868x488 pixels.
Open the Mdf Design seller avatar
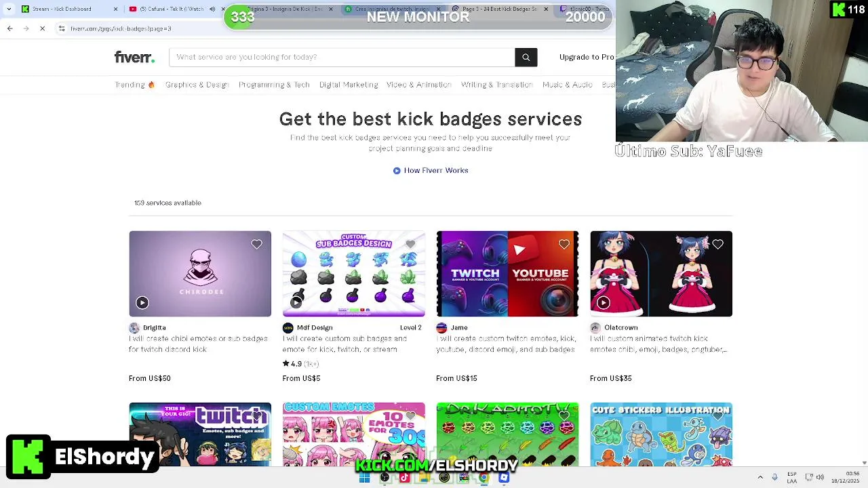coord(288,327)
